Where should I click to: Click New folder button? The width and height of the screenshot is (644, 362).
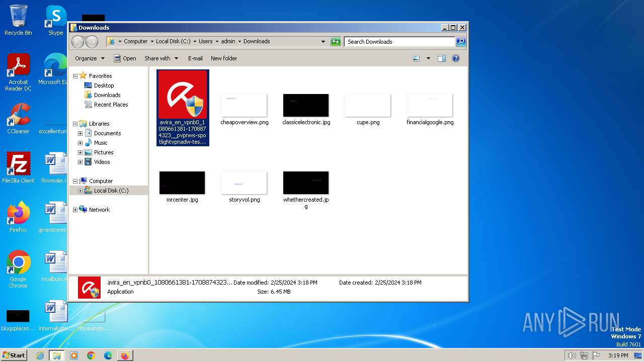224,58
